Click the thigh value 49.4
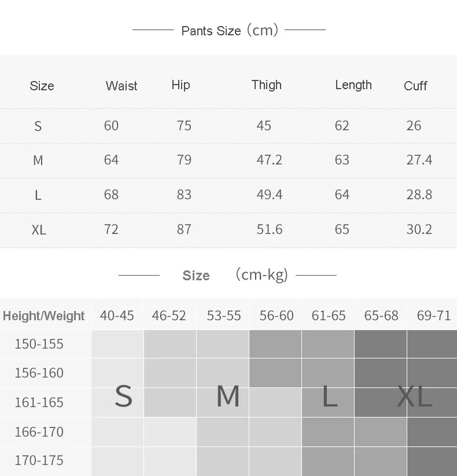Screen dimensions: 457x476 (x=270, y=195)
